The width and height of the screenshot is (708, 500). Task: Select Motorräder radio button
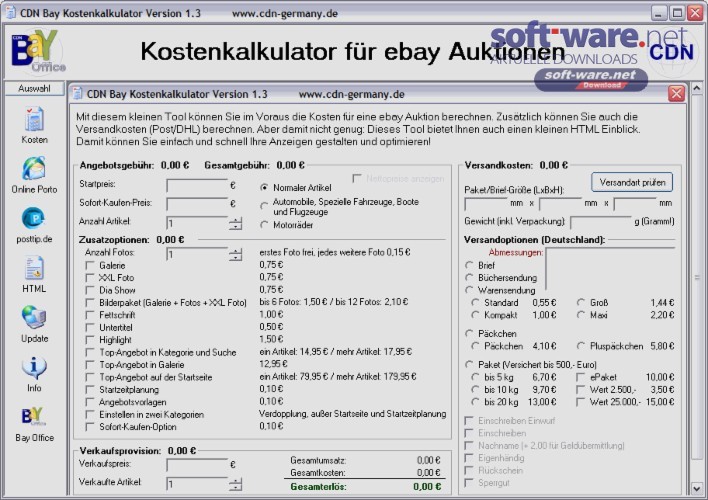[x=264, y=224]
